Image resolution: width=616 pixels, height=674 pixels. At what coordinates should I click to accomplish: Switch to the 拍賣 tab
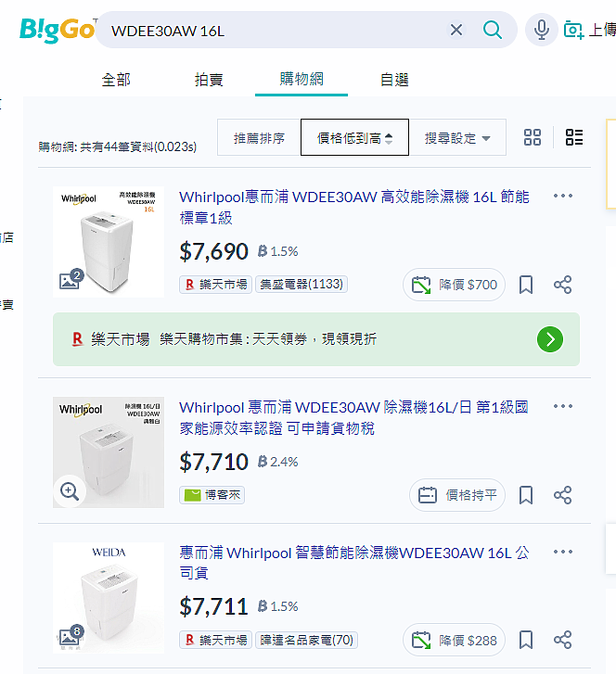tap(209, 80)
